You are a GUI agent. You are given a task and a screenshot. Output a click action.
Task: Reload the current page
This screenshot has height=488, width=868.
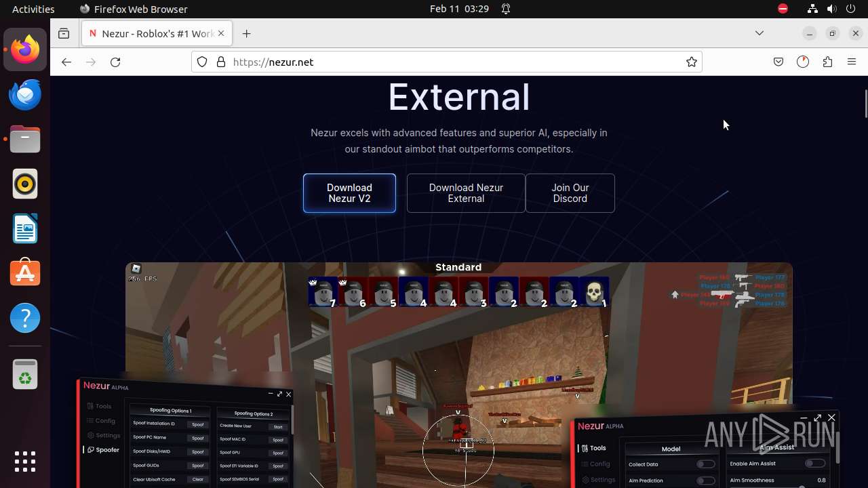pos(115,62)
